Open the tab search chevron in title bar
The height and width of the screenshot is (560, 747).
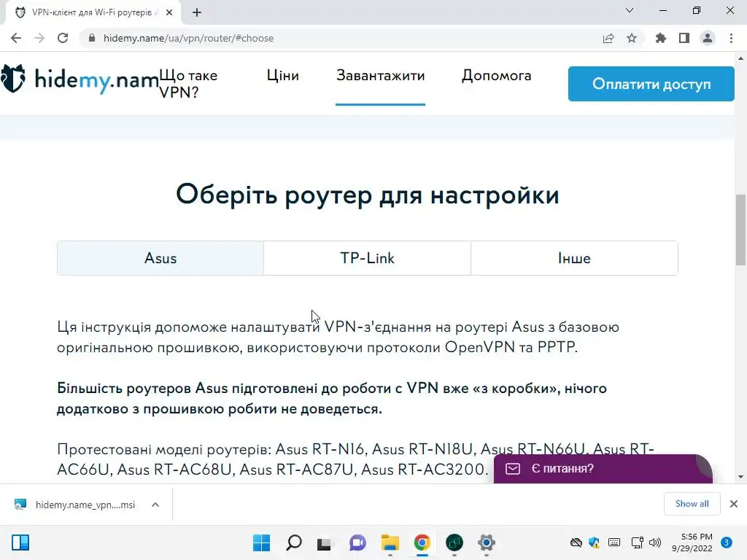click(630, 10)
